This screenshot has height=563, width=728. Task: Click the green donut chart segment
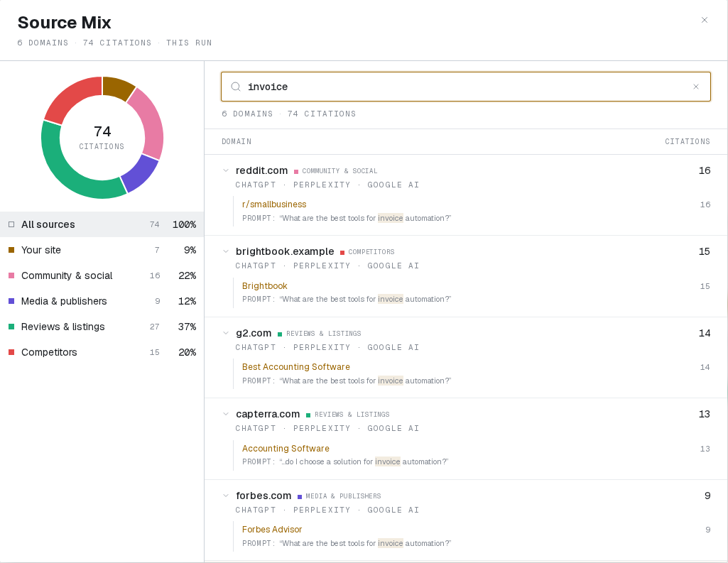click(x=65, y=172)
